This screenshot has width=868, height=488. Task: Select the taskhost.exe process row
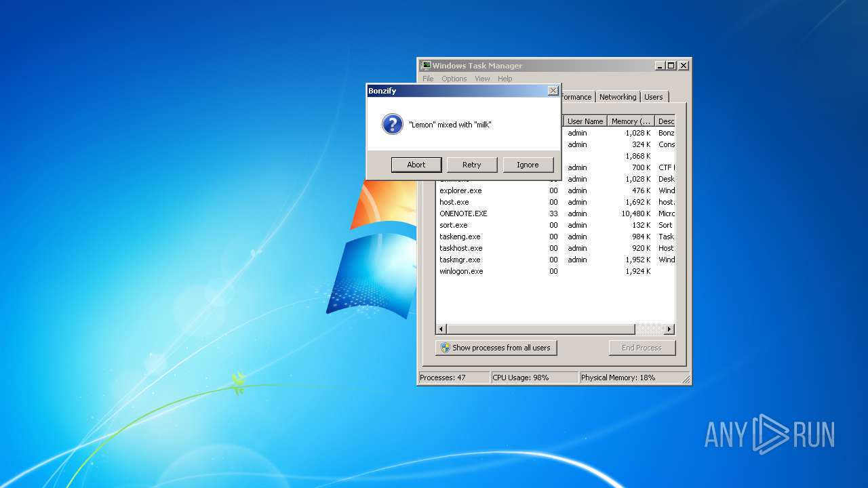[x=555, y=248]
